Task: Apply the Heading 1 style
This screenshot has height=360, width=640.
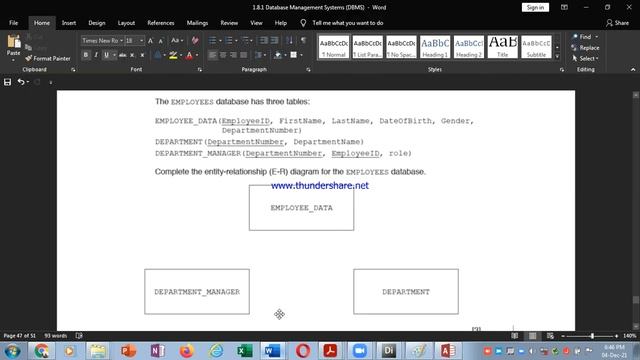Action: [435, 47]
